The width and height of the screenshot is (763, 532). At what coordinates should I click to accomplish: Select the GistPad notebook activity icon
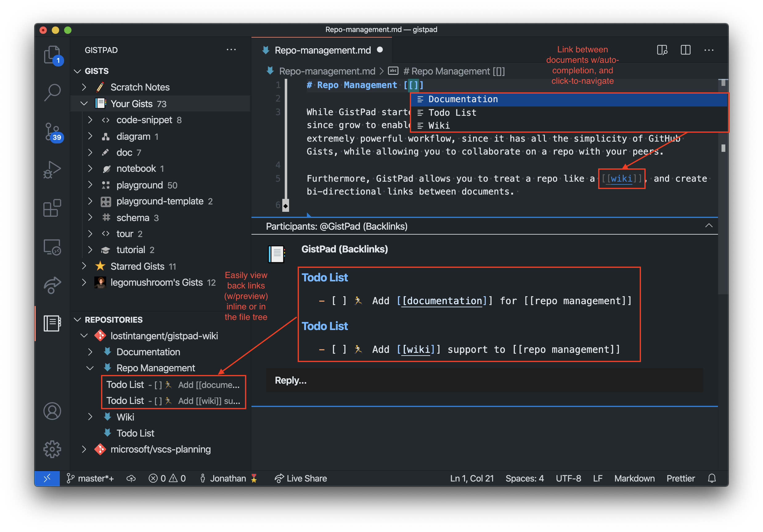[52, 323]
